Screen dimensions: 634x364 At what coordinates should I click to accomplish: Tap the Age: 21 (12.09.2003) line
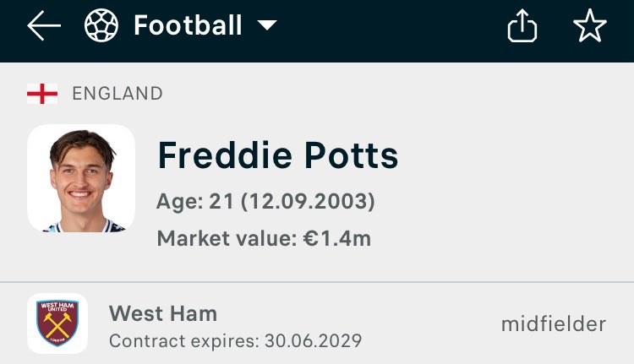coord(265,201)
